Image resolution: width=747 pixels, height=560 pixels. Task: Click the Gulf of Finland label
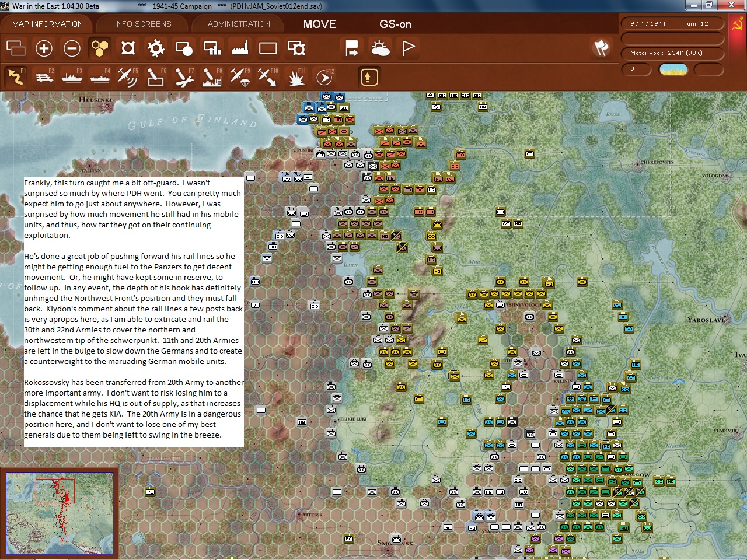192,122
